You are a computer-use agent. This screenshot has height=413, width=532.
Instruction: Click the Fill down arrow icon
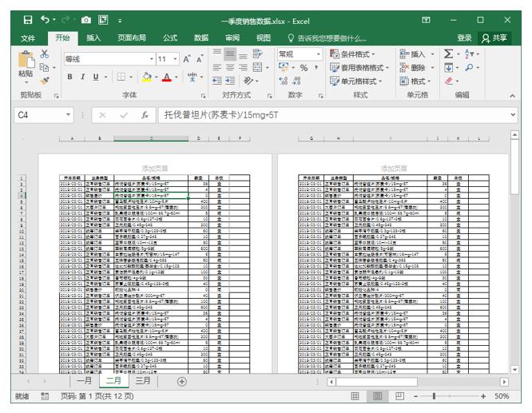point(449,68)
